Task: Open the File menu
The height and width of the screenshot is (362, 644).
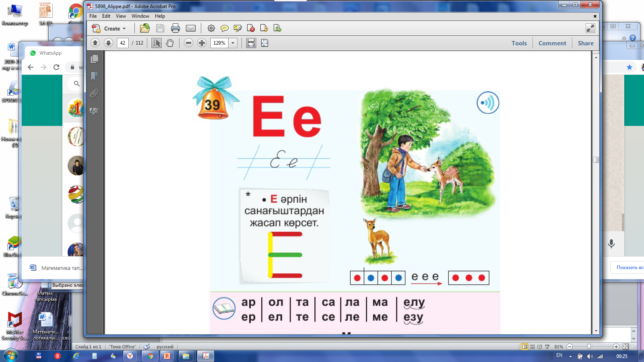Action: [93, 16]
